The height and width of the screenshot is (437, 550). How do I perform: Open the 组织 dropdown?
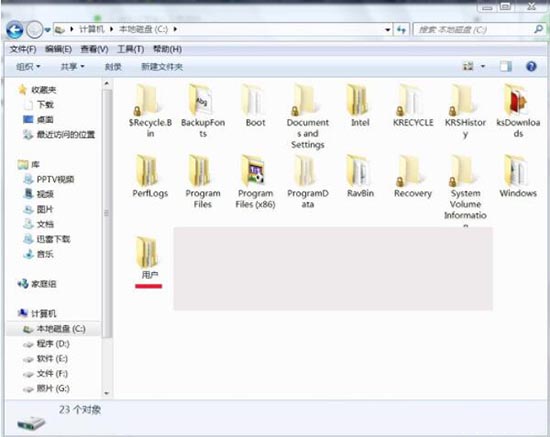click(x=28, y=67)
